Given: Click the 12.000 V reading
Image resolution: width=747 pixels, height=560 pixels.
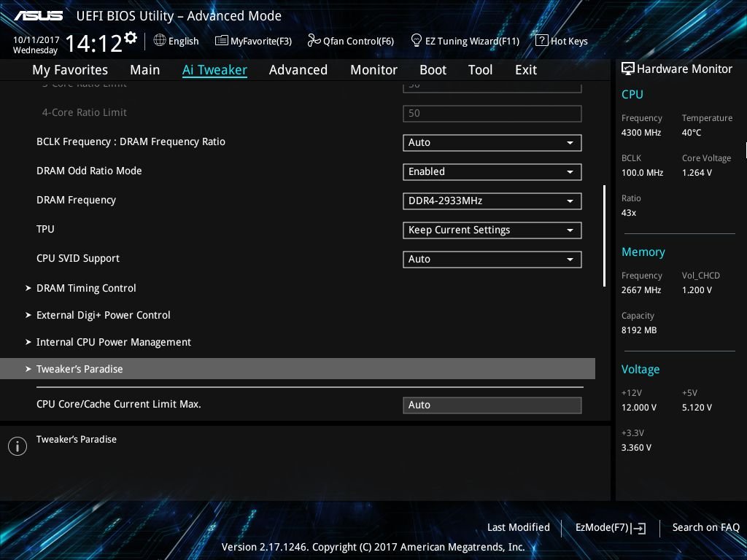Looking at the screenshot, I should point(639,407).
